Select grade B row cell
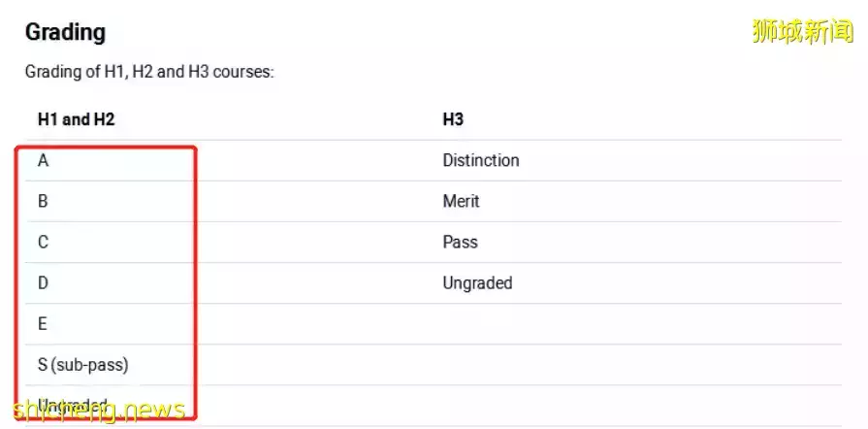 point(43,201)
